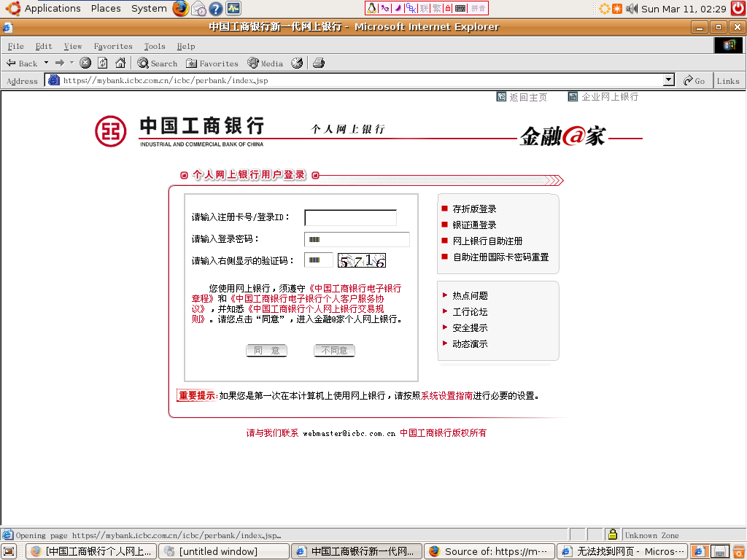Click the 同意 agree button
The width and height of the screenshot is (747, 560).
267,351
